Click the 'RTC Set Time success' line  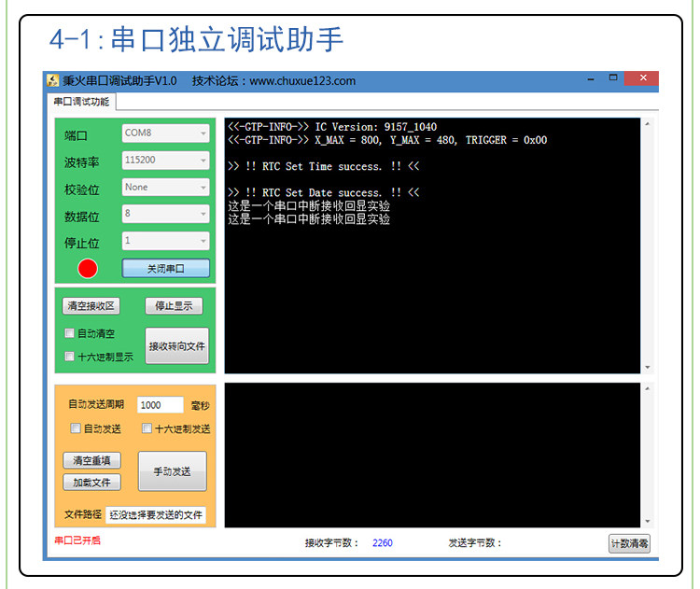coord(324,166)
